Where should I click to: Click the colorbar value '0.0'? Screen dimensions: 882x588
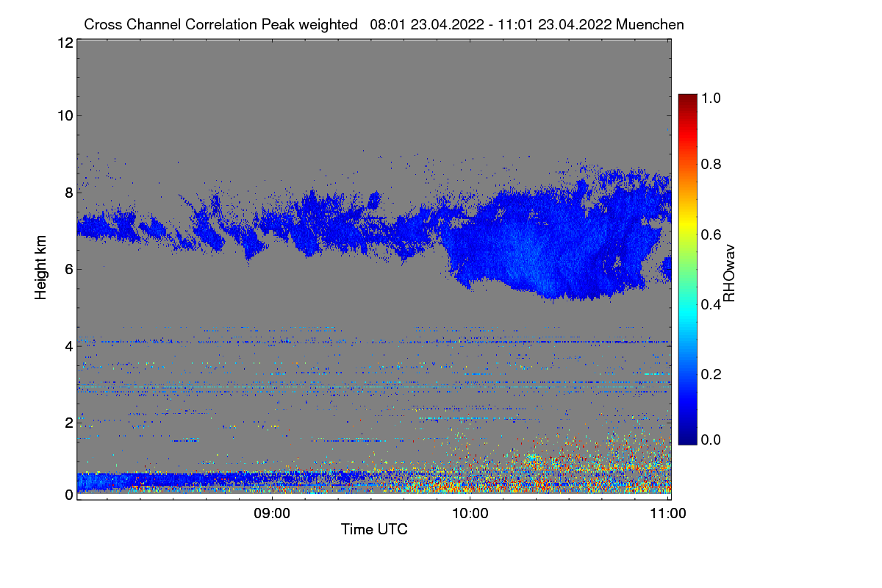(712, 440)
